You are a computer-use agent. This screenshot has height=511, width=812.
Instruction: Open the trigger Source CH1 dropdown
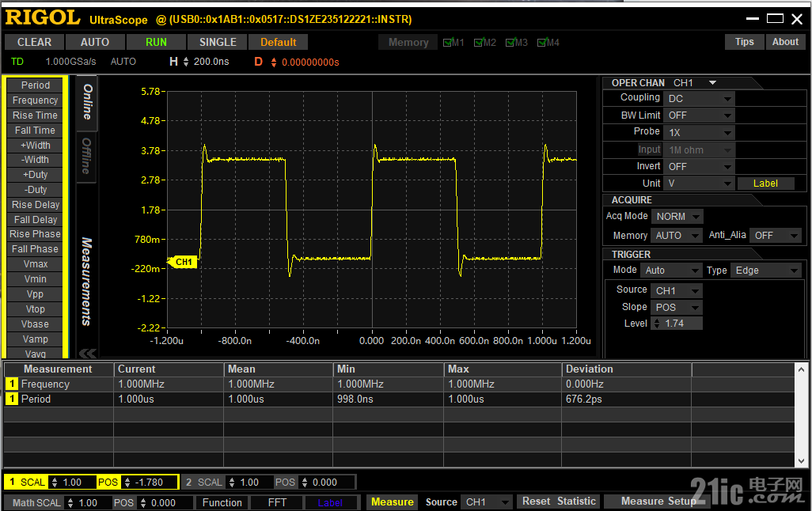[x=677, y=291]
